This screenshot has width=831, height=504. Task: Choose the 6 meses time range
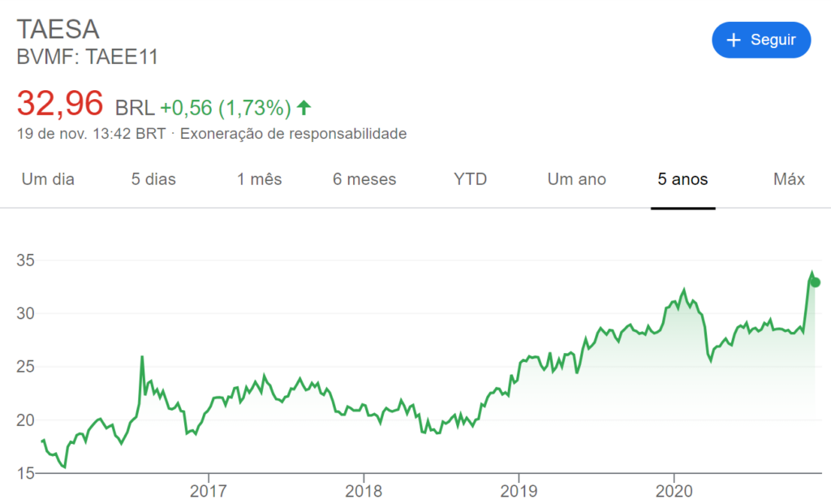coord(364,179)
